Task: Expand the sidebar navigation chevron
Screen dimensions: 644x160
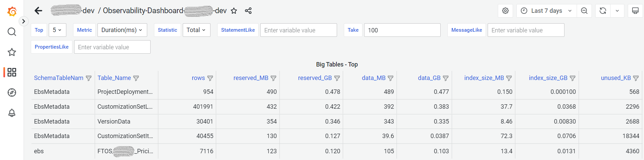Action: [x=23, y=21]
